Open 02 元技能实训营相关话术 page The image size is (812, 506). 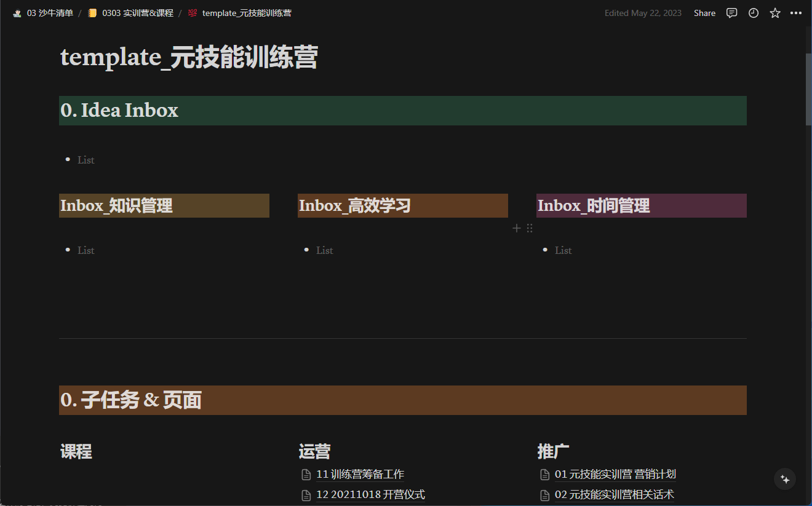(615, 495)
